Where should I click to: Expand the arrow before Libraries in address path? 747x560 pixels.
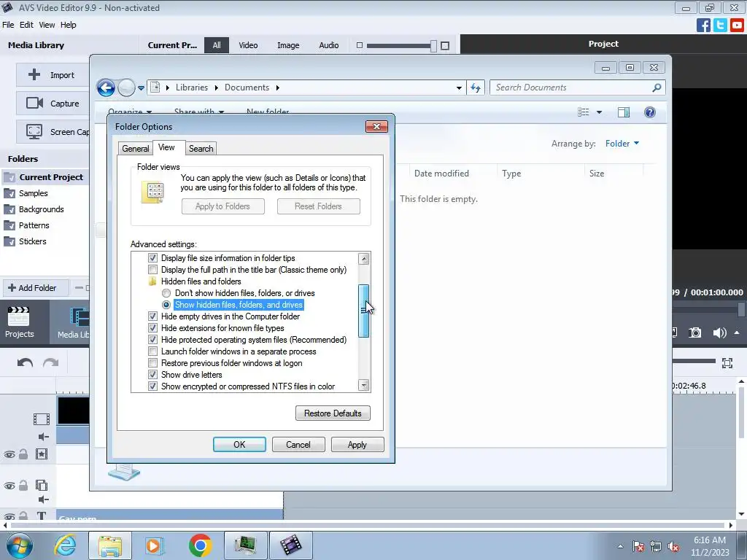(168, 87)
